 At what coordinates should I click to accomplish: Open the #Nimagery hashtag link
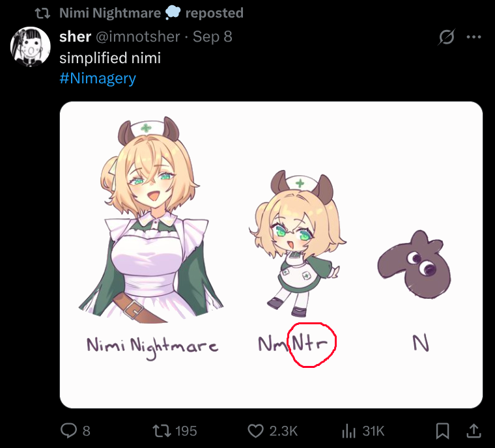[x=98, y=79]
